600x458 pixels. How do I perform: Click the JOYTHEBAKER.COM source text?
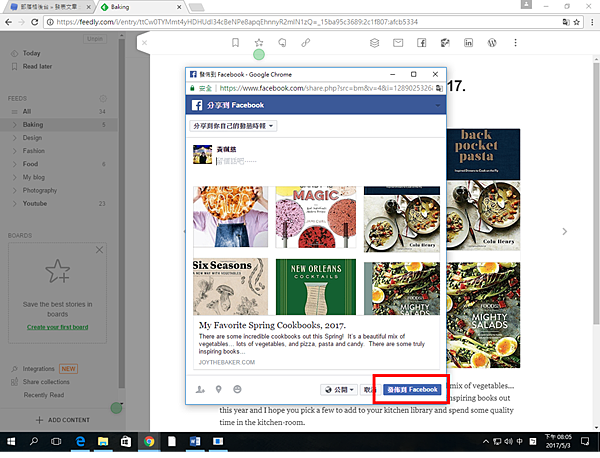(x=227, y=362)
